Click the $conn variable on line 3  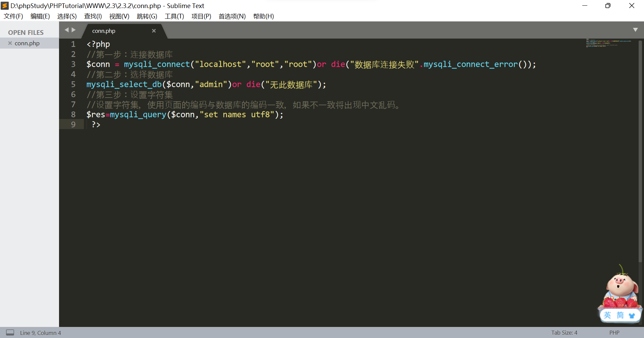click(x=98, y=64)
